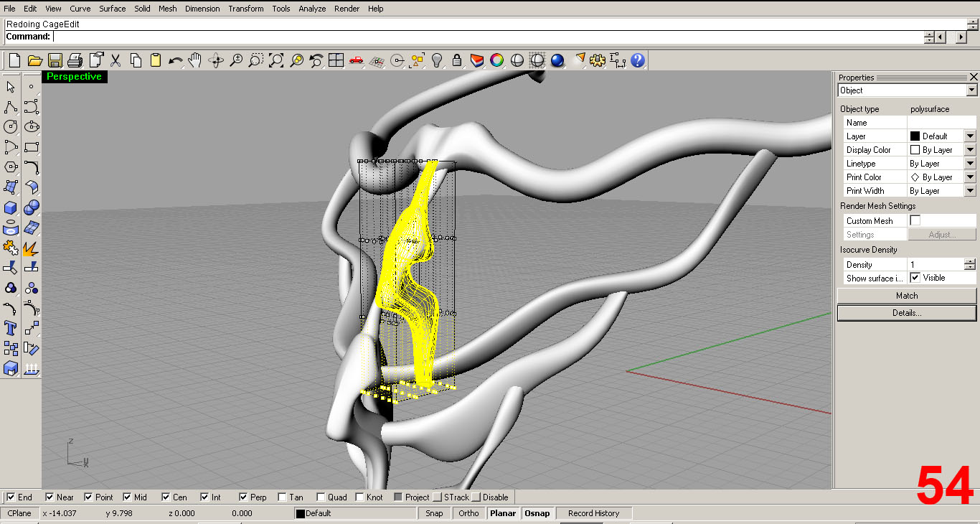This screenshot has height=524, width=980.
Task: Toggle Snap in the status bar
Action: pyautogui.click(x=434, y=513)
